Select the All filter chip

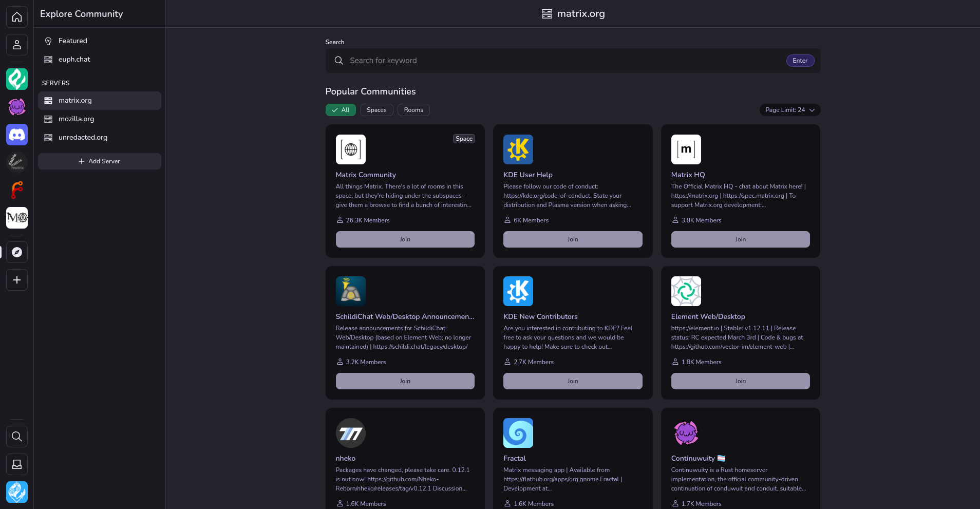[x=341, y=110]
